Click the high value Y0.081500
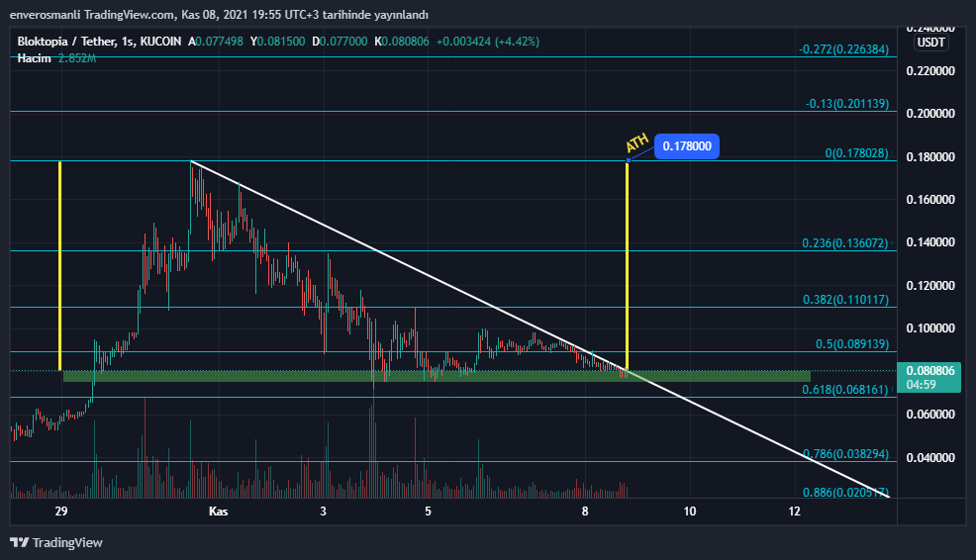The width and height of the screenshot is (976, 560). point(277,42)
